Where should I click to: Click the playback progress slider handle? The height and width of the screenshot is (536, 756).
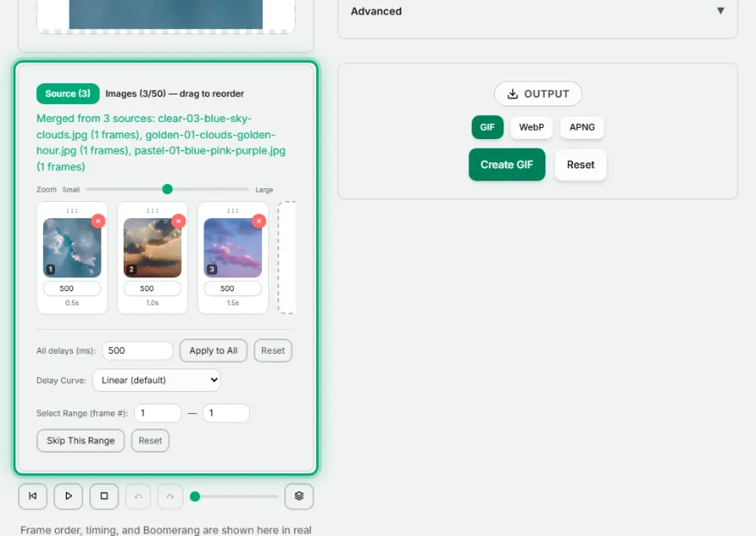tap(195, 496)
